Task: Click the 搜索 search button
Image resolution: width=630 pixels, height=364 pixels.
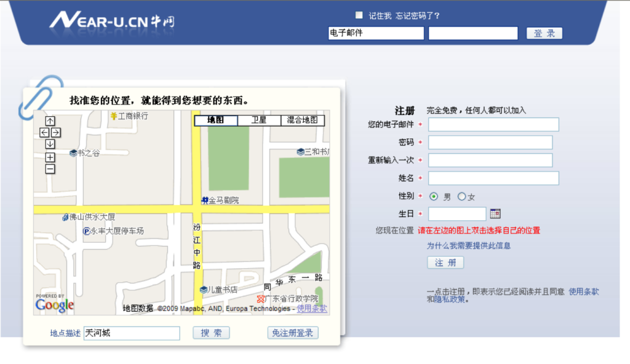Action: click(211, 333)
